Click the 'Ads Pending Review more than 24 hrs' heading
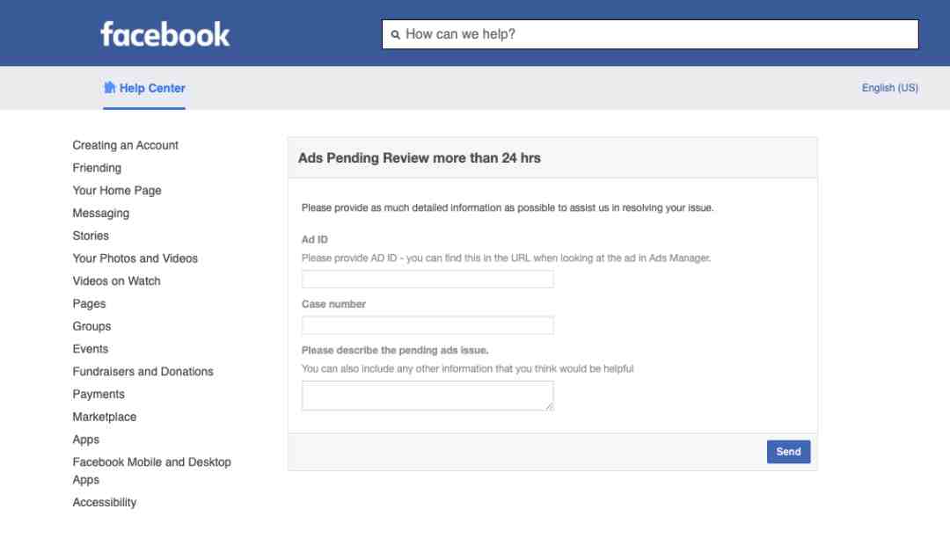Viewport: 950px width, 560px height. click(x=420, y=158)
